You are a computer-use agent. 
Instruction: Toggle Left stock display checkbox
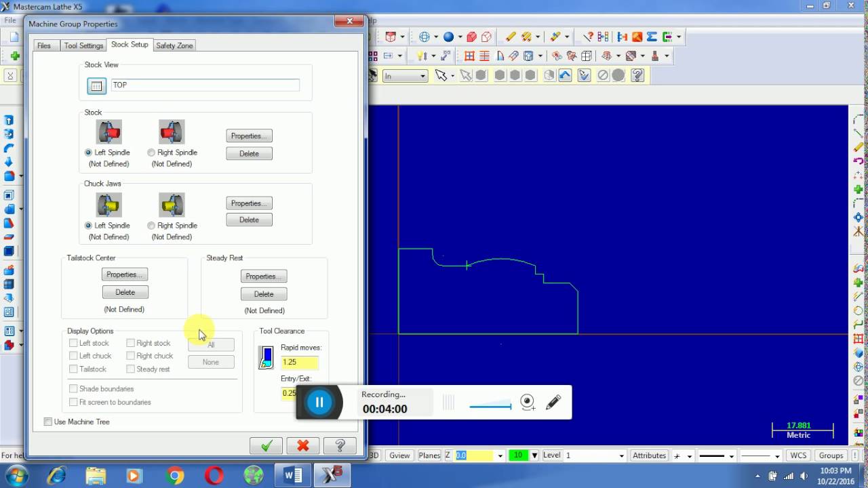pyautogui.click(x=73, y=343)
